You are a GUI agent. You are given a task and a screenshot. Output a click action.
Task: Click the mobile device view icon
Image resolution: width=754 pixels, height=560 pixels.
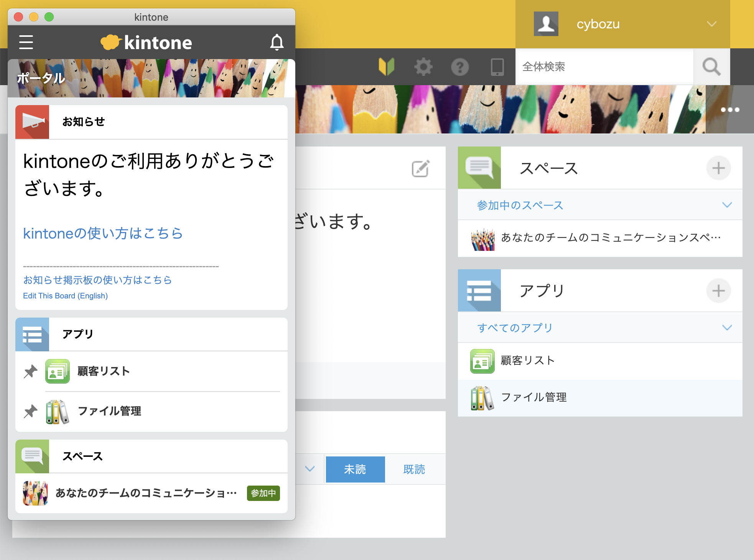point(497,67)
